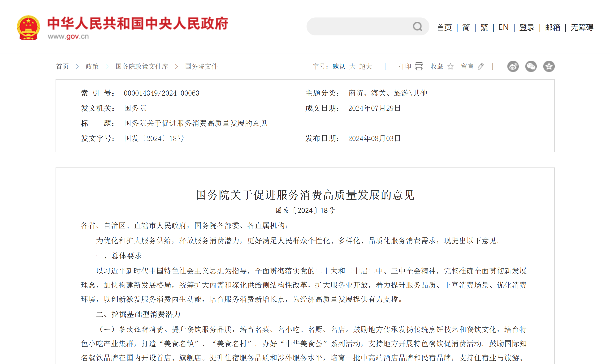
Task: Click the 发文机关 field label
Action: (98, 108)
